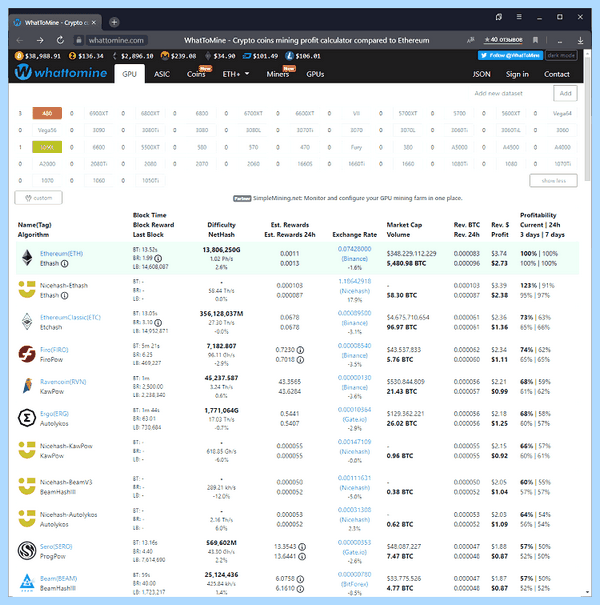Click the Firo red coin logo
600x605 pixels.
[x=27, y=354]
